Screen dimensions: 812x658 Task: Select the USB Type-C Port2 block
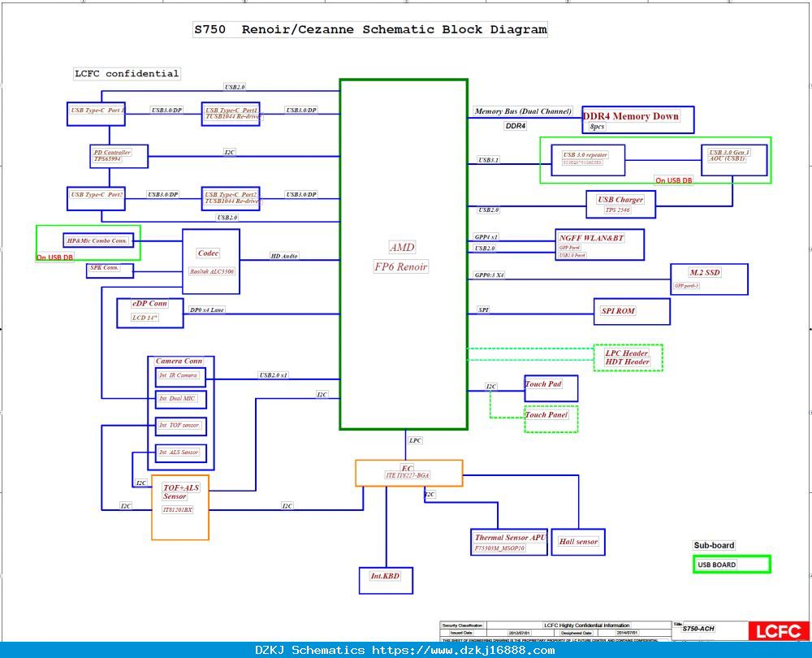point(97,198)
